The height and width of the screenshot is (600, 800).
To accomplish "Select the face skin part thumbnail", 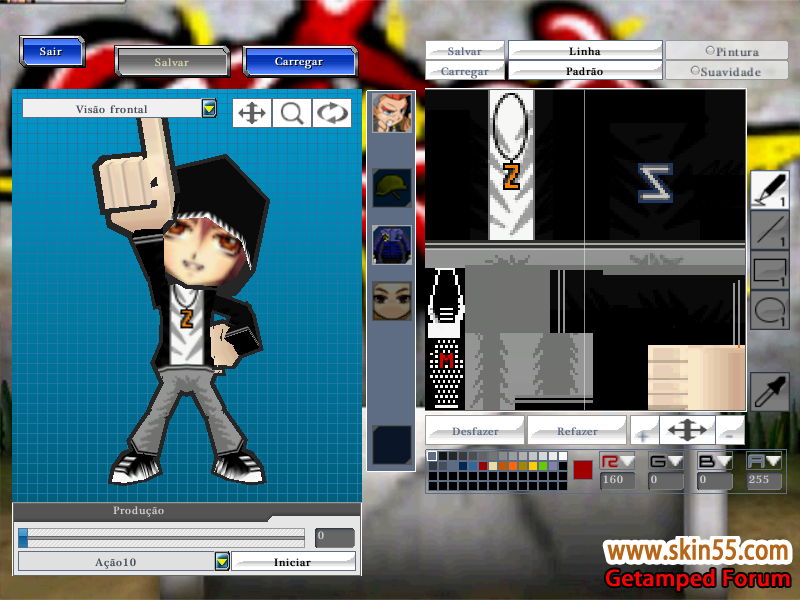I will click(392, 301).
